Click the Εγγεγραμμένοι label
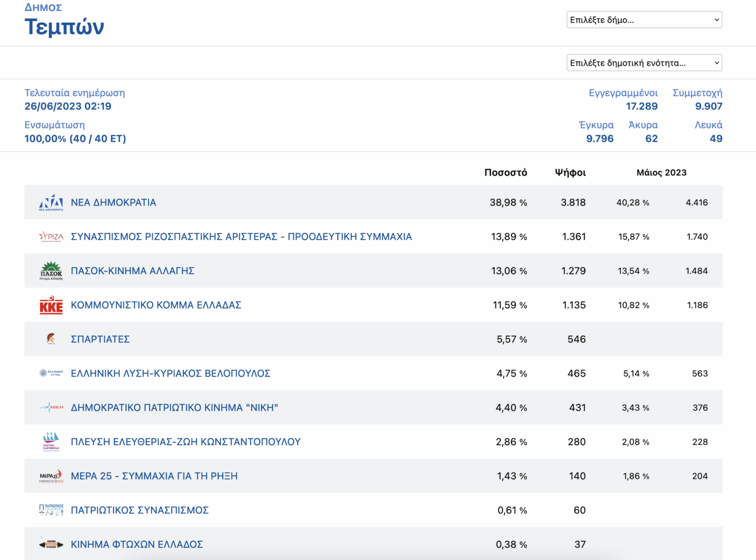 tap(623, 93)
